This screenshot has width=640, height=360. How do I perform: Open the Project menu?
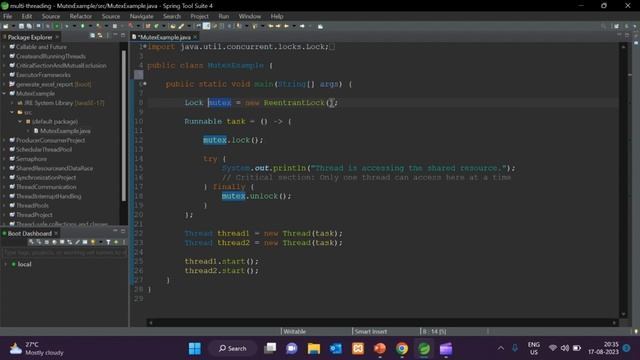[199, 16]
